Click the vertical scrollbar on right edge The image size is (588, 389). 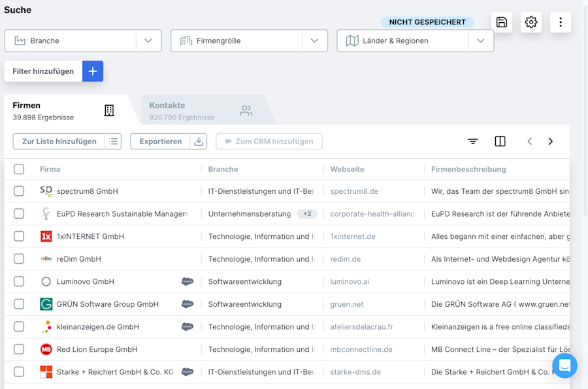click(585, 109)
